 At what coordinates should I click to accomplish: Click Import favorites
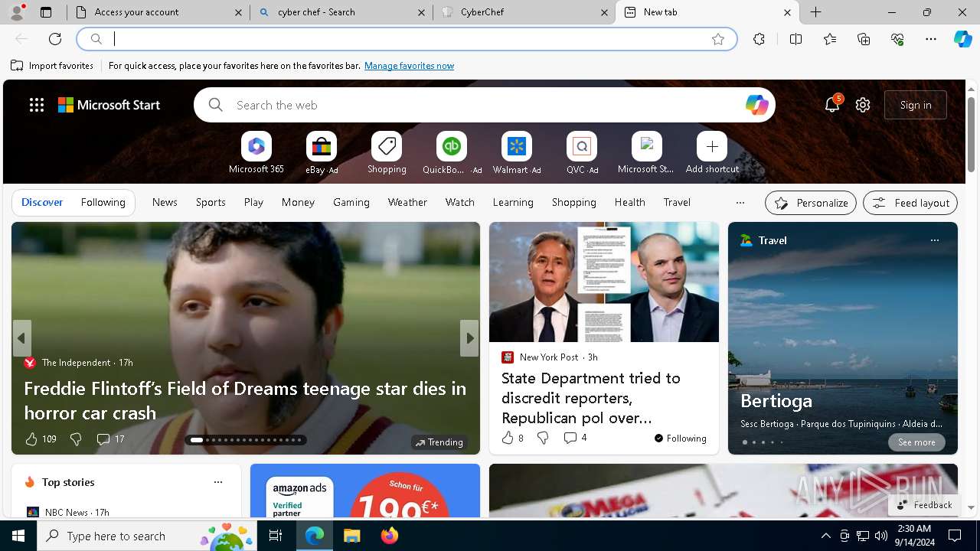pyautogui.click(x=52, y=66)
